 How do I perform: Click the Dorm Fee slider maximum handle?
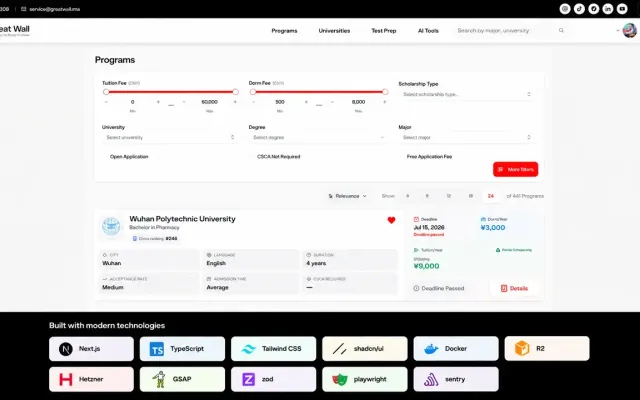point(385,92)
